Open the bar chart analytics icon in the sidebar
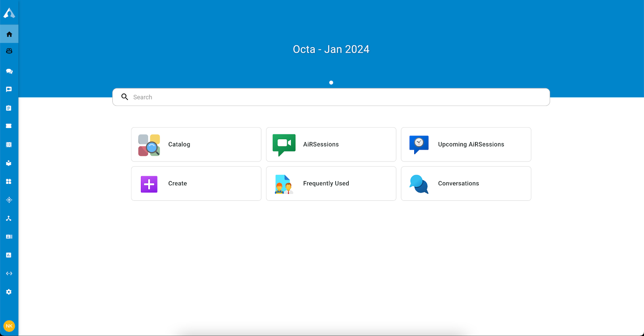The width and height of the screenshot is (644, 336). [x=9, y=255]
